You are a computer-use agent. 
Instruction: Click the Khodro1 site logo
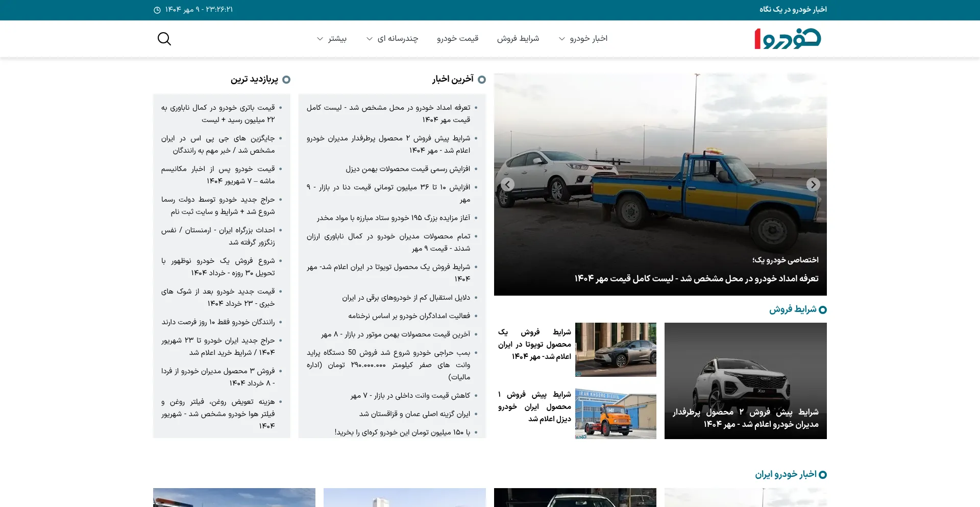coord(788,39)
